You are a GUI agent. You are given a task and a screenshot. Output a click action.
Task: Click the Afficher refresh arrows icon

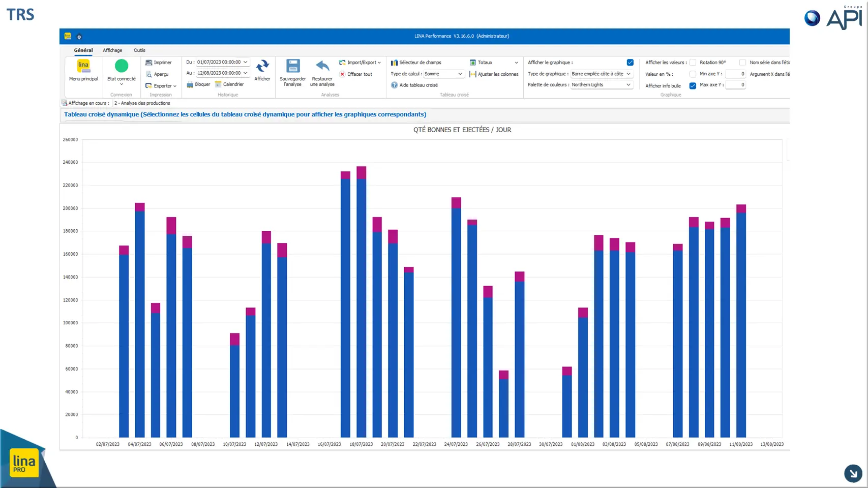pos(262,66)
